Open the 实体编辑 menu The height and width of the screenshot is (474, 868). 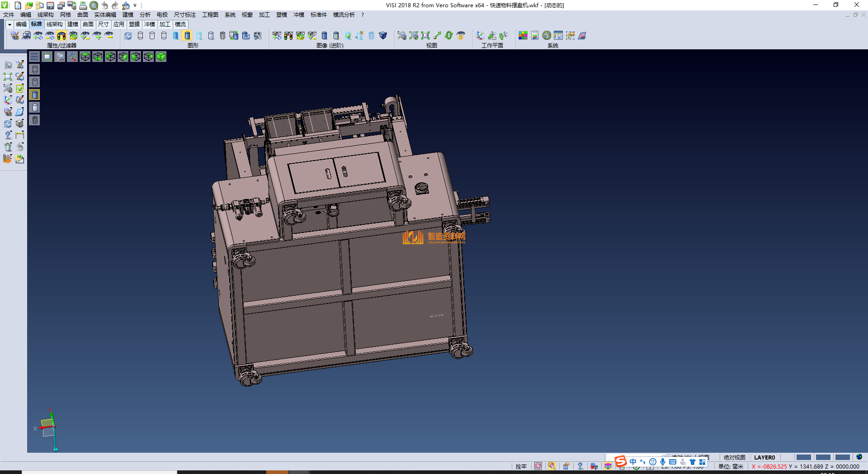[105, 15]
